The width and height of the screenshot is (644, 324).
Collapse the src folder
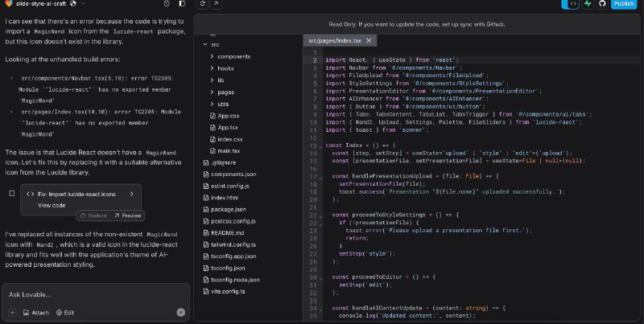205,44
